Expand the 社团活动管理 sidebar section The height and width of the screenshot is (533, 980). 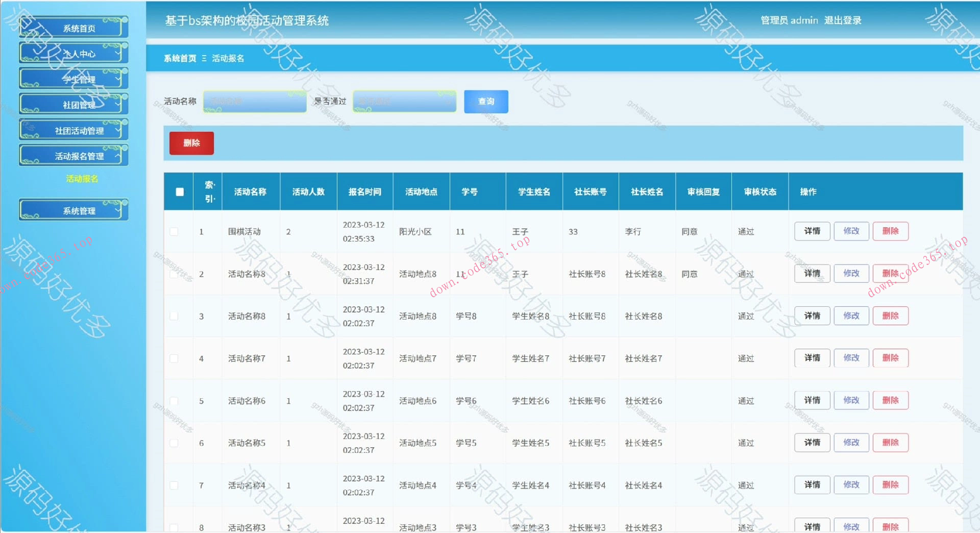click(x=73, y=130)
